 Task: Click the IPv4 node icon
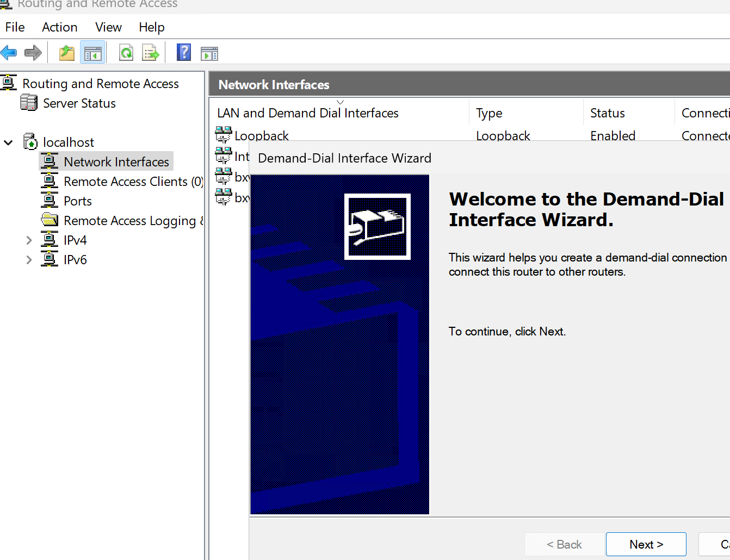point(50,239)
